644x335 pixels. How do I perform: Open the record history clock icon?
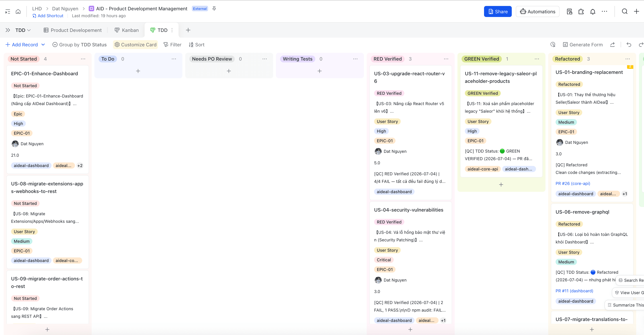[x=553, y=45]
